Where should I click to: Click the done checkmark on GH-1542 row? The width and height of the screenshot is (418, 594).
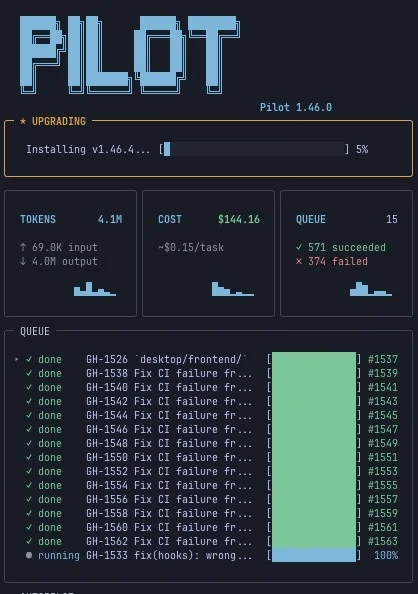29,401
